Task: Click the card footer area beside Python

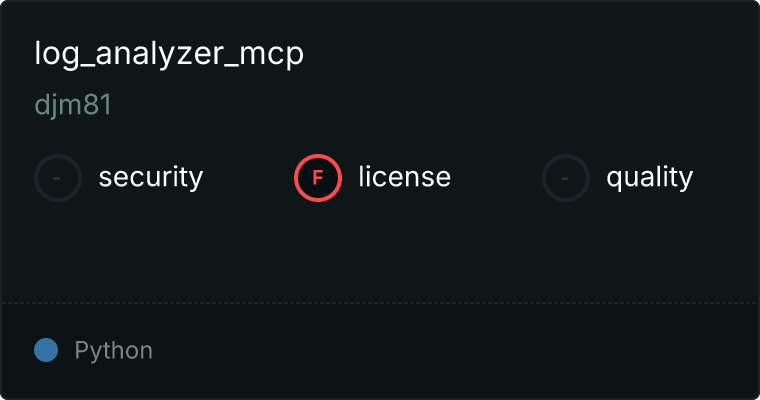Action: coord(456,351)
